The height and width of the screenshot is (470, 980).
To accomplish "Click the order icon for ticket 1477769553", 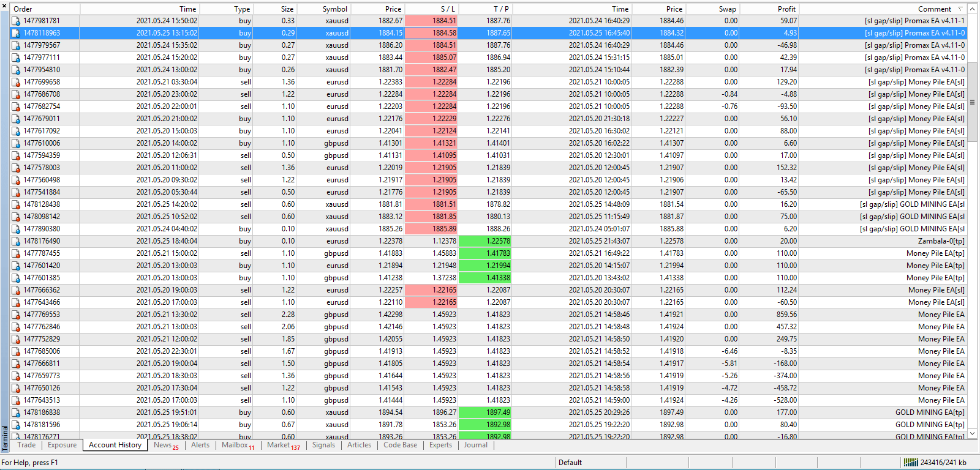I will [16, 315].
